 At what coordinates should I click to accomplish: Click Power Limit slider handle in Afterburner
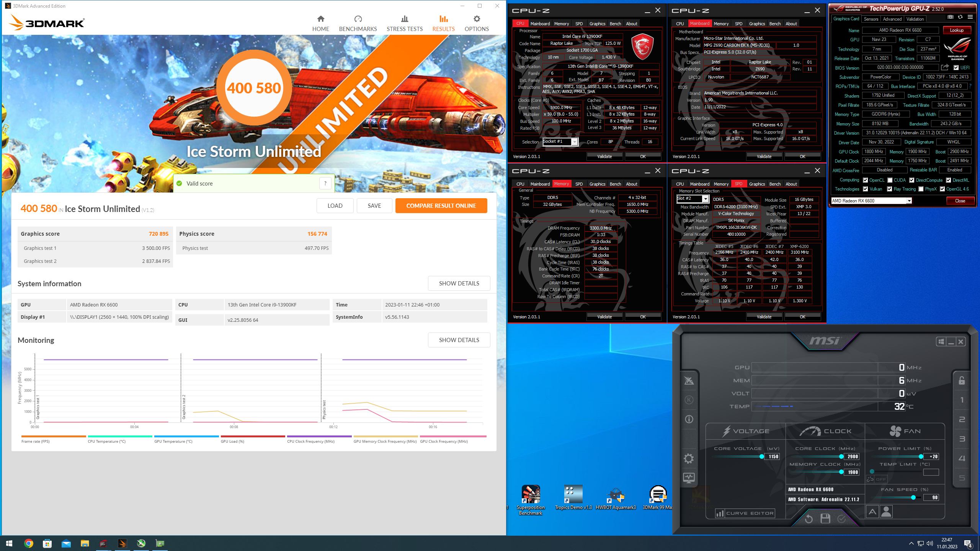(921, 456)
